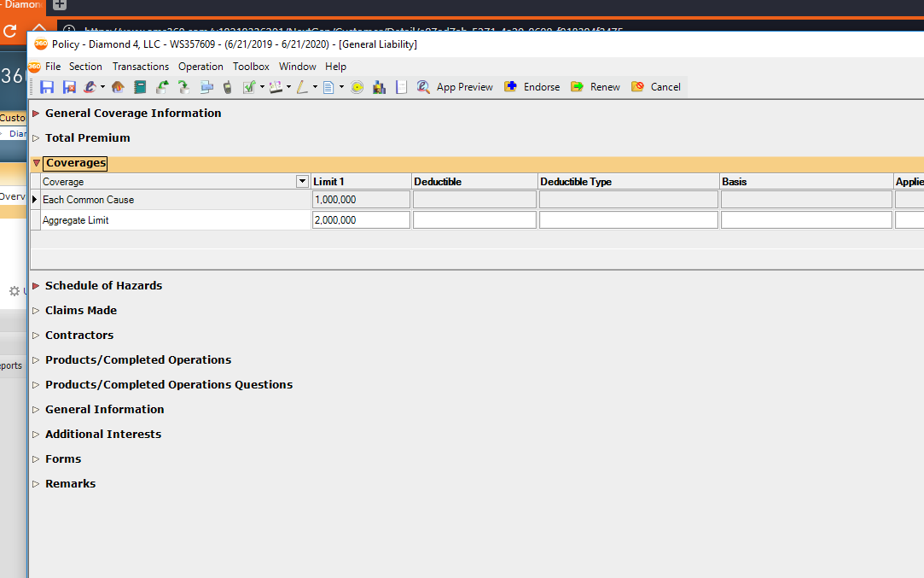Open the File menu
The image size is (924, 578).
53,67
